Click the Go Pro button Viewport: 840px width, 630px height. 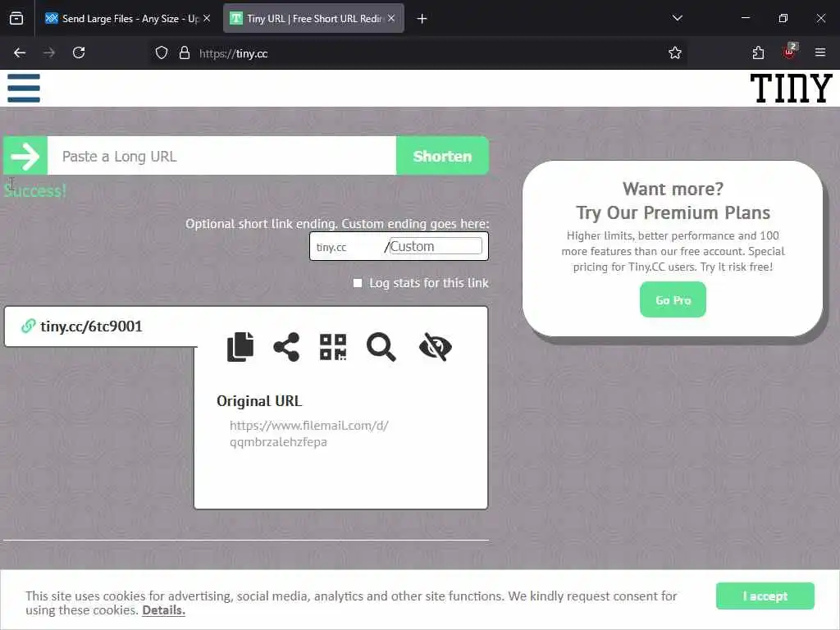673,300
